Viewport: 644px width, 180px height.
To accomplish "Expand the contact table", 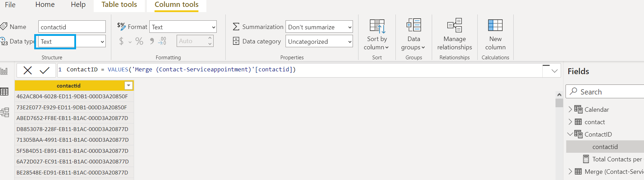I will pos(570,122).
